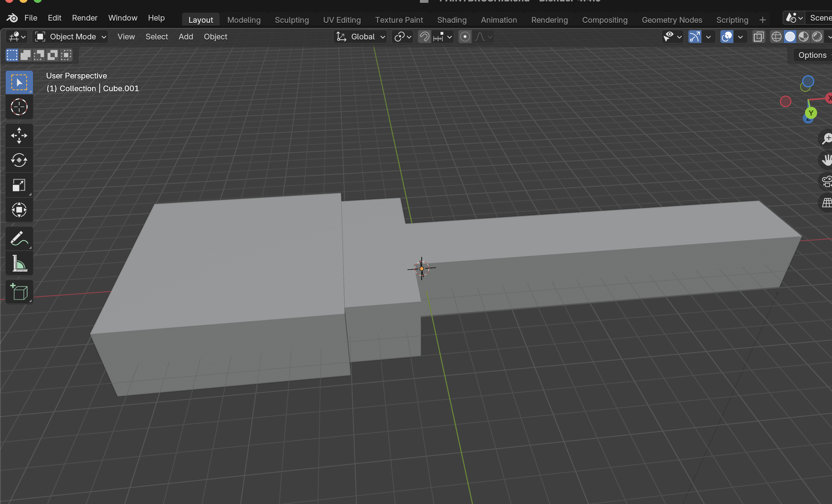Toggle X-ray view mode

pyautogui.click(x=758, y=37)
